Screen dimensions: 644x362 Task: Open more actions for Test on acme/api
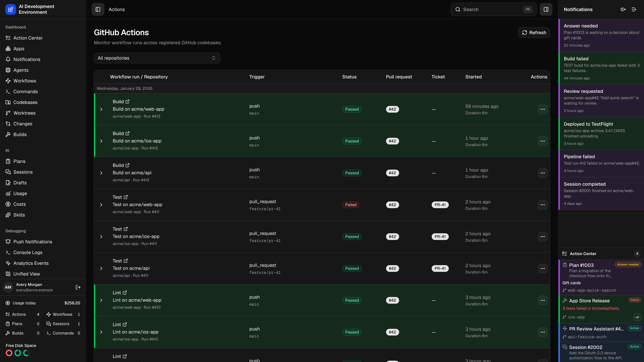(543, 268)
